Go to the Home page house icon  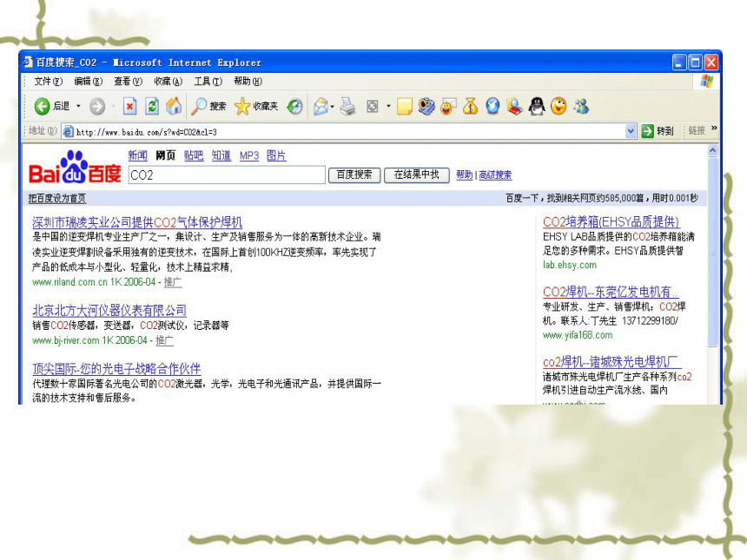coord(174,106)
